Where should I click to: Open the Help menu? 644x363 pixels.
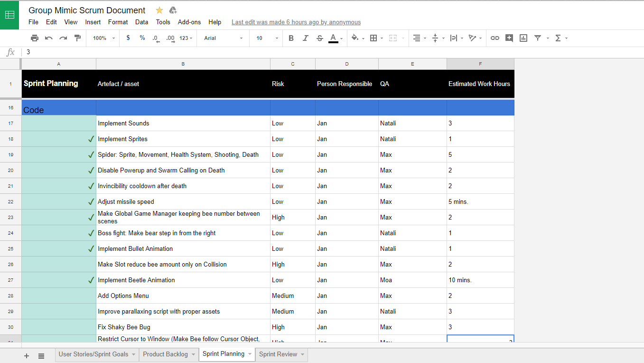coord(215,22)
